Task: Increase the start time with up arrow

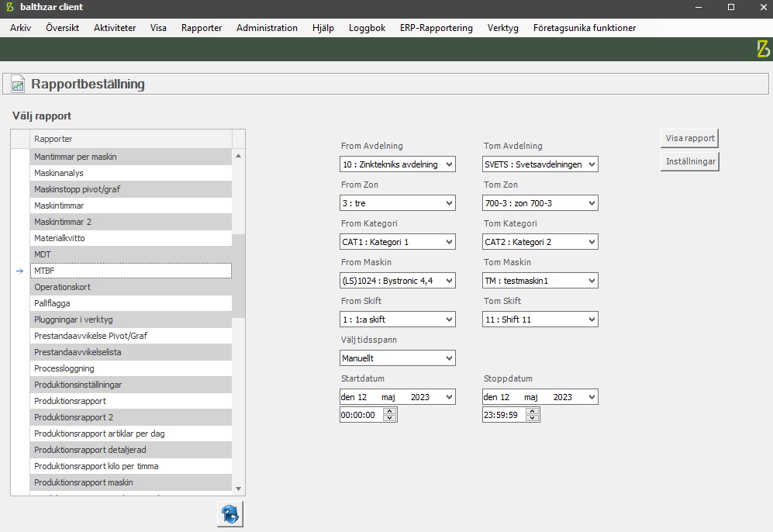Action: 389,411
